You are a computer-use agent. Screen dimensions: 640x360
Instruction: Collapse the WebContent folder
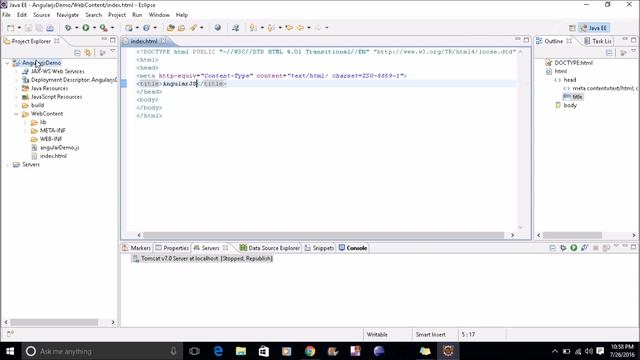16,114
